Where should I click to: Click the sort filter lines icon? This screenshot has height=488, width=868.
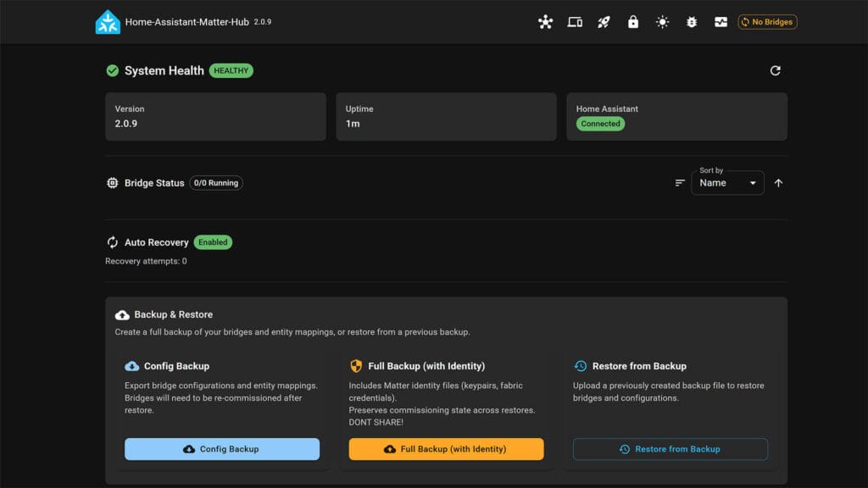click(679, 182)
